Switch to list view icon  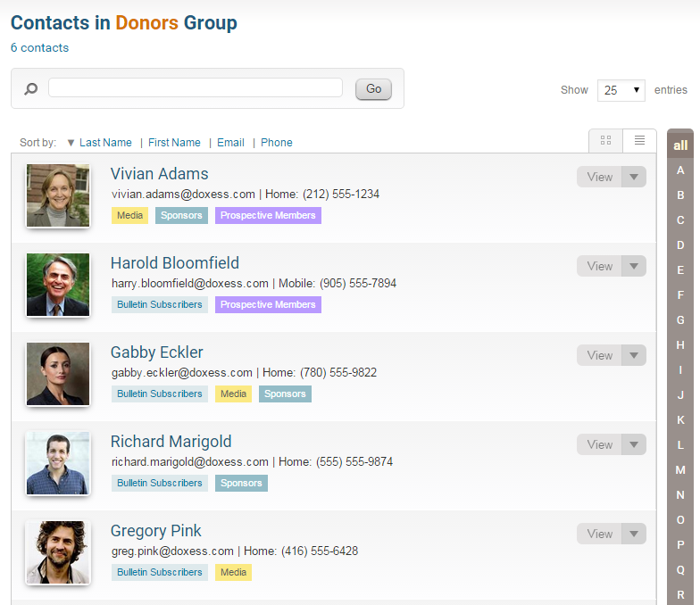point(639,141)
